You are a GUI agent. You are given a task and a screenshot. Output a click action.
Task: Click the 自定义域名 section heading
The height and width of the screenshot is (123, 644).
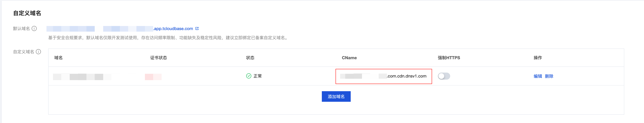coord(27,13)
